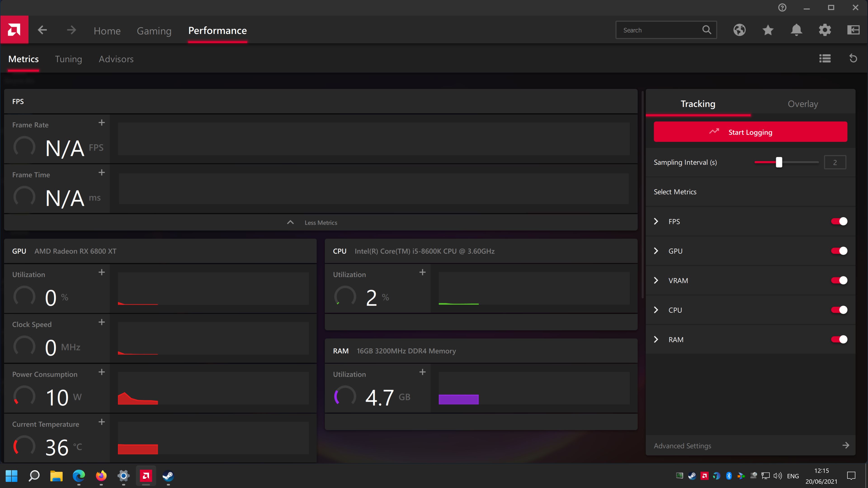868x488 pixels.
Task: Toggle RAM metric tracking off
Action: click(x=839, y=339)
